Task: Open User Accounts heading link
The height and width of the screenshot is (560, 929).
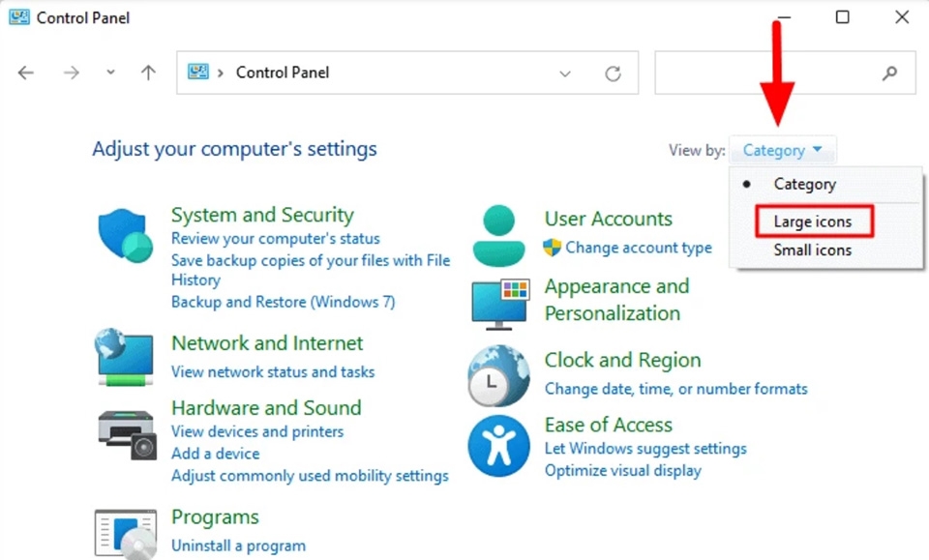Action: point(609,219)
